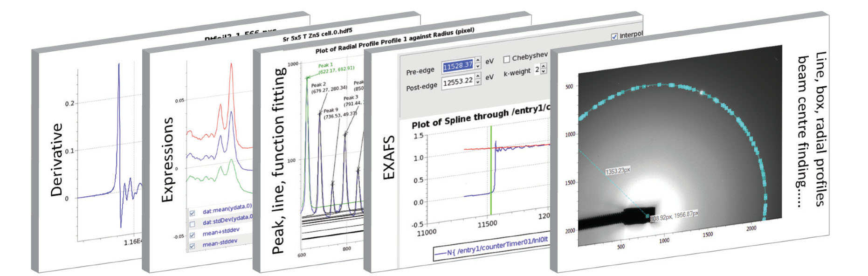Click the Plot of Spline through title
Screen dimensions: 868x276
tap(481, 116)
